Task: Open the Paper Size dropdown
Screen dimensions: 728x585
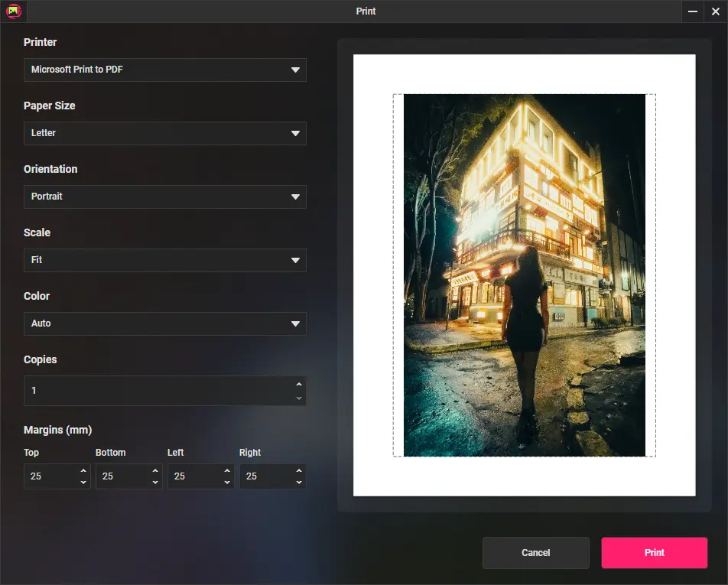Action: click(164, 133)
